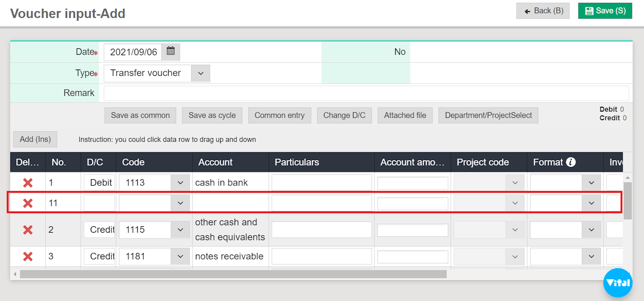Remove row 3 via red X icon
The image size is (644, 301).
28,257
